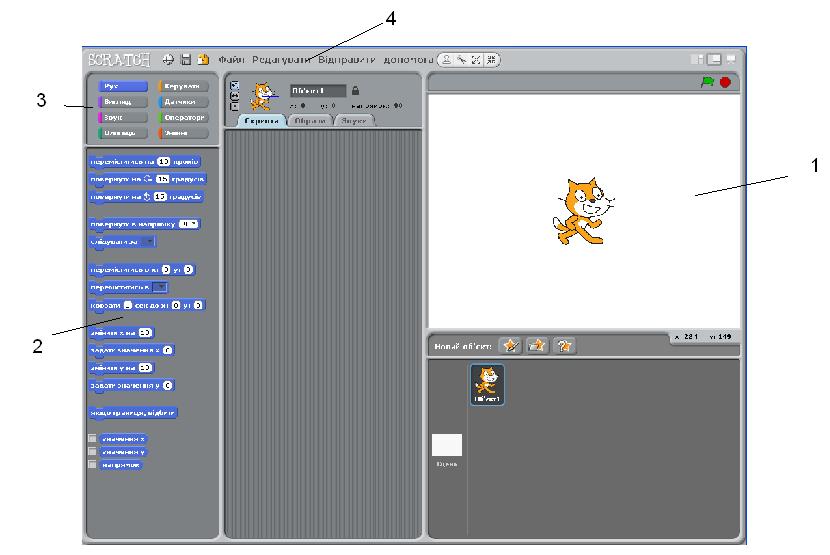Select the cat sprite thumbnail in sprite list
The width and height of the screenshot is (830, 555).
tap(487, 384)
